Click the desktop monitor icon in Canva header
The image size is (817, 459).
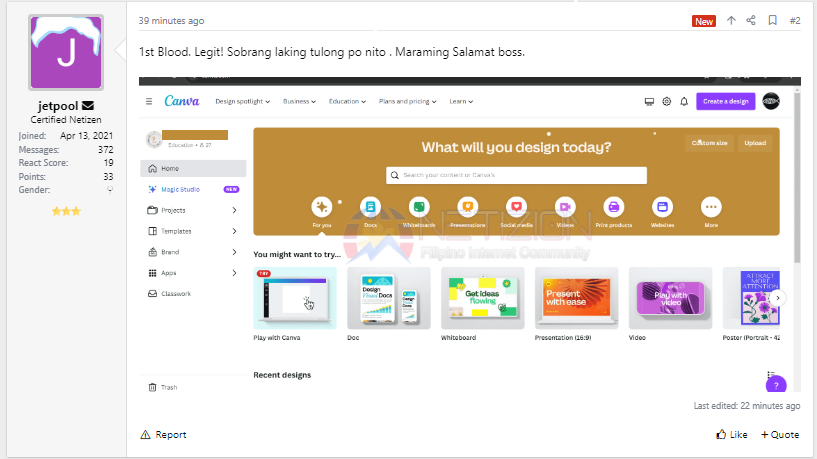pyautogui.click(x=649, y=102)
